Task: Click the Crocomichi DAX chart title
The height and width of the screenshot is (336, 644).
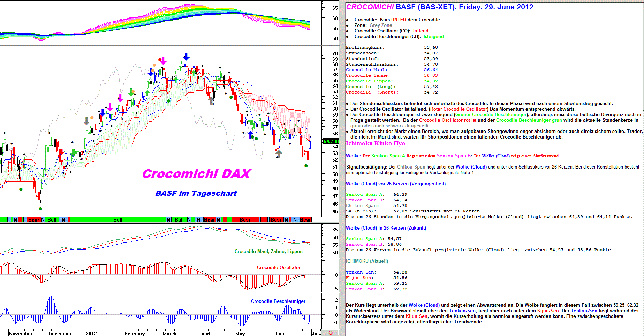Action: 196,174
